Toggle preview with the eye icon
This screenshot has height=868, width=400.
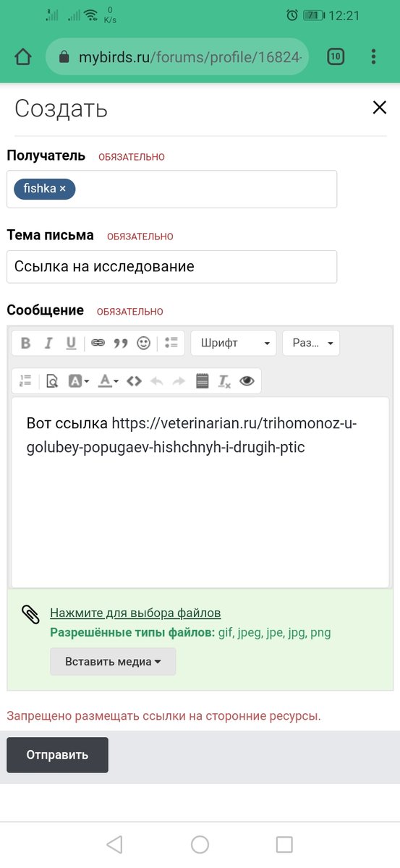pyautogui.click(x=247, y=381)
